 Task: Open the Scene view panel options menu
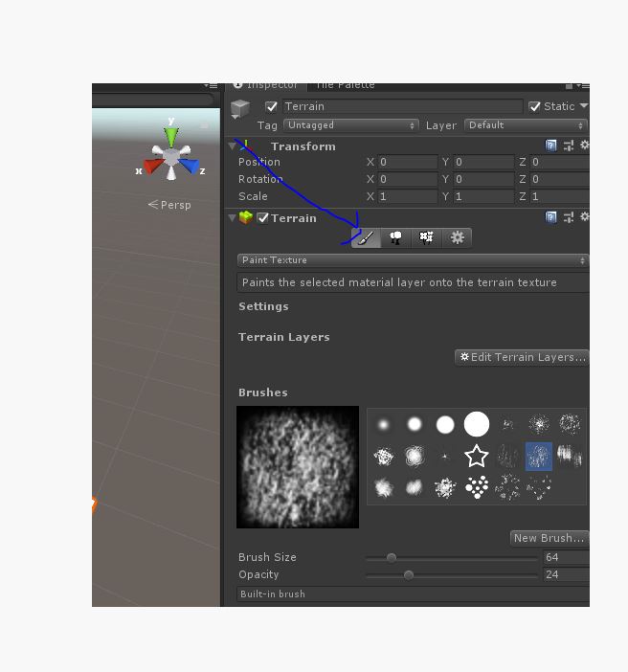[x=211, y=86]
